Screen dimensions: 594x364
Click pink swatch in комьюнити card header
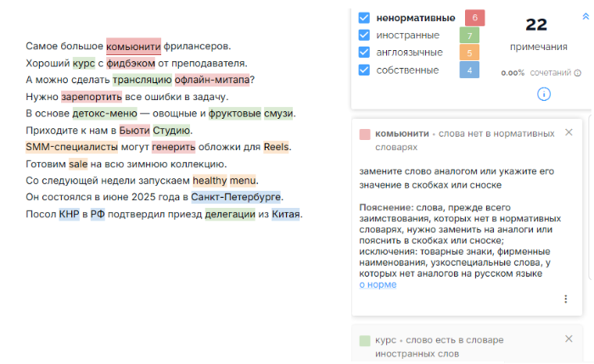tap(364, 134)
